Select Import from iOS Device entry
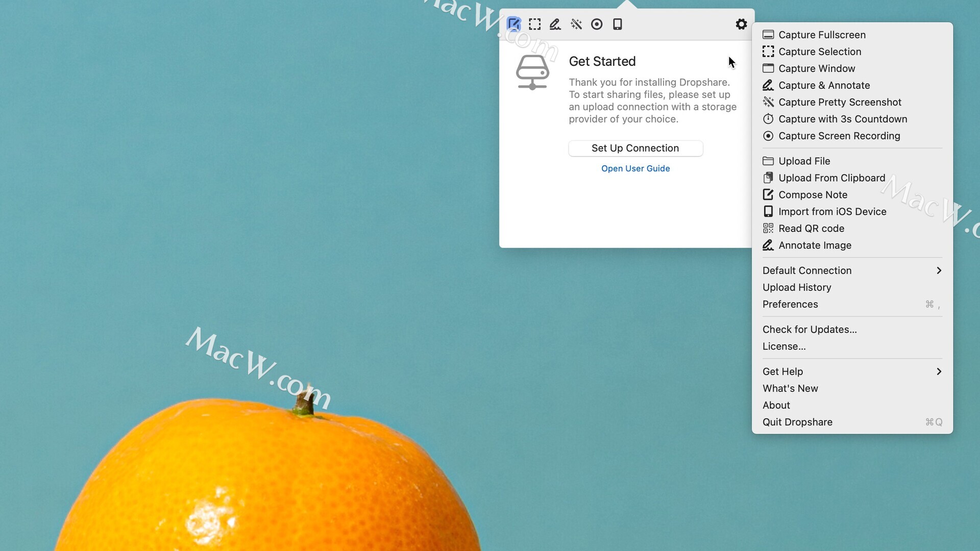Screen dimensions: 980x551 [x=852, y=211]
